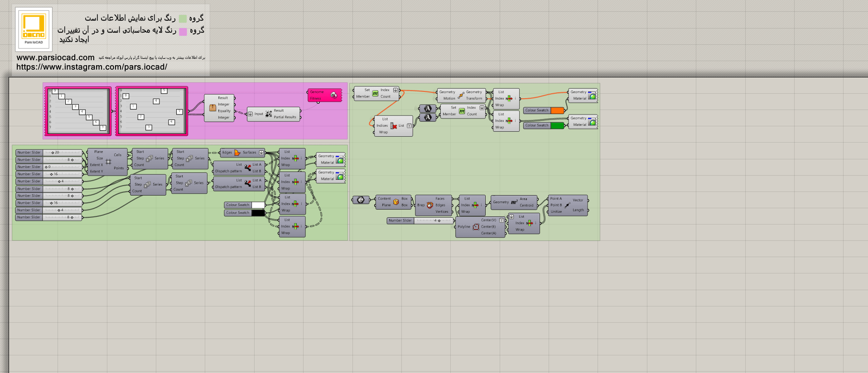868x373 pixels.
Task: Click the "Partial Results" output label
Action: pyautogui.click(x=285, y=117)
